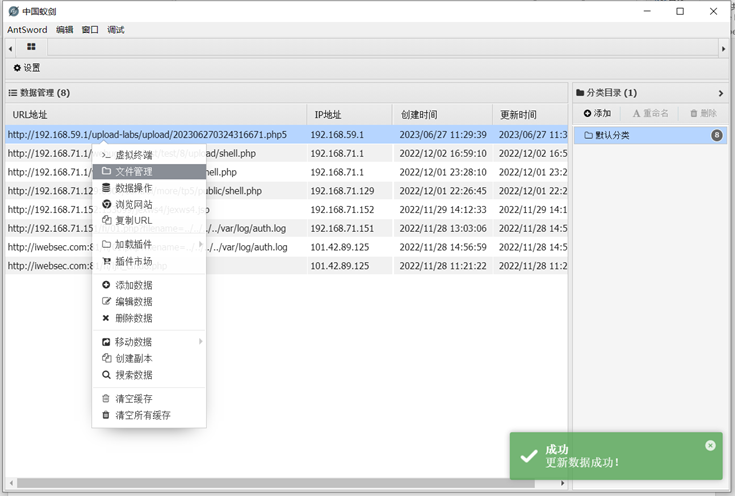735x496 pixels.
Task: Expand the 加载插件 submenu arrow
Action: (201, 244)
